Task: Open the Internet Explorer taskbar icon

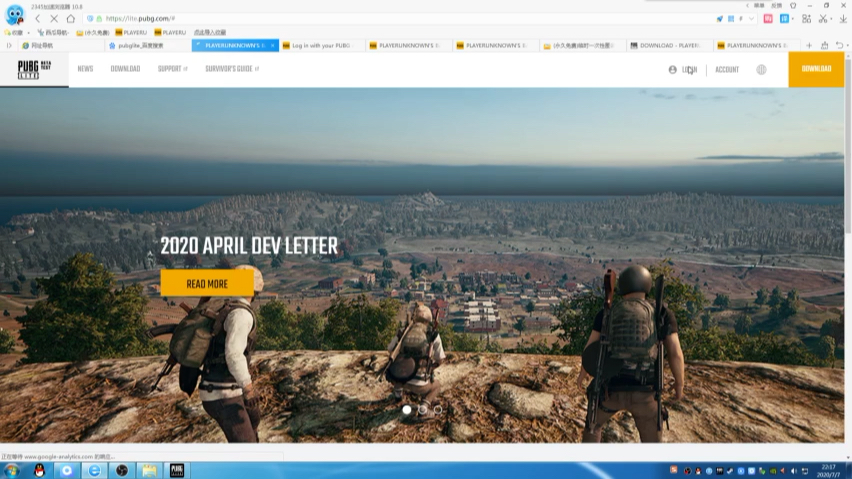Action: click(95, 470)
